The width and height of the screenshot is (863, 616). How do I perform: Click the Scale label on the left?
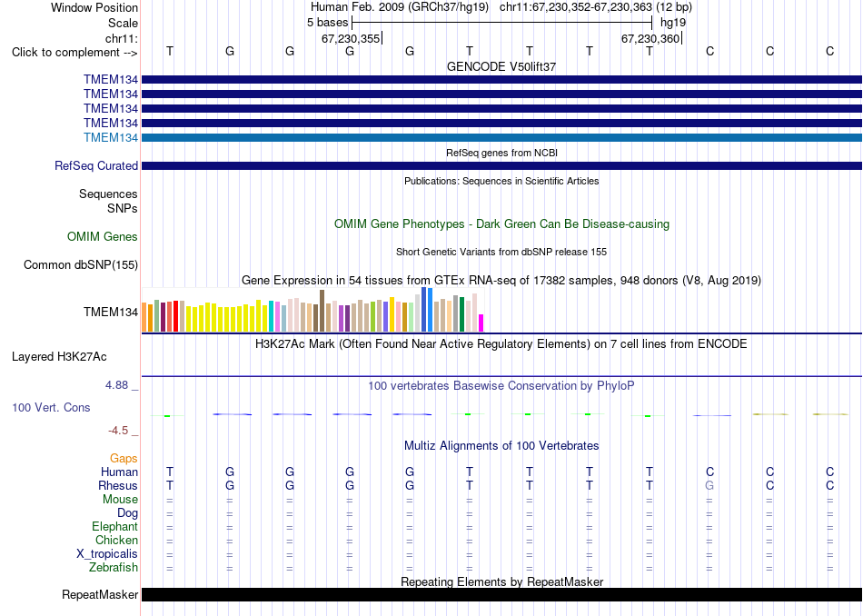coord(123,23)
